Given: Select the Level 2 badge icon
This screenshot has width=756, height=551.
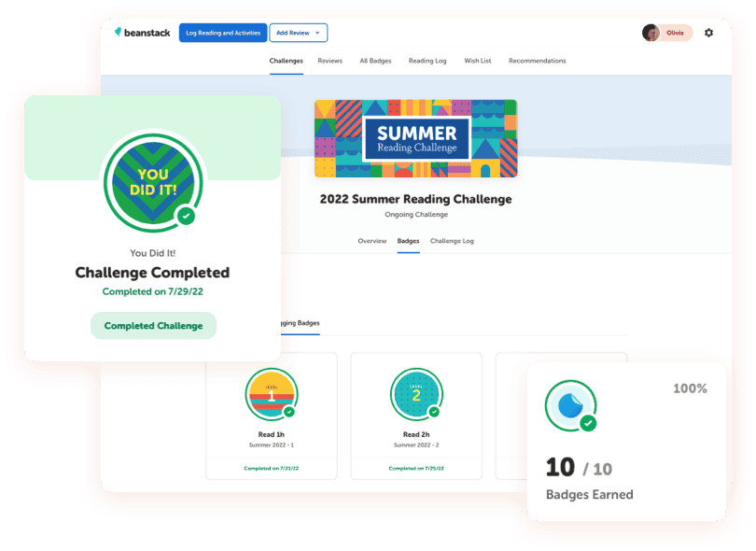Looking at the screenshot, I should tap(416, 395).
